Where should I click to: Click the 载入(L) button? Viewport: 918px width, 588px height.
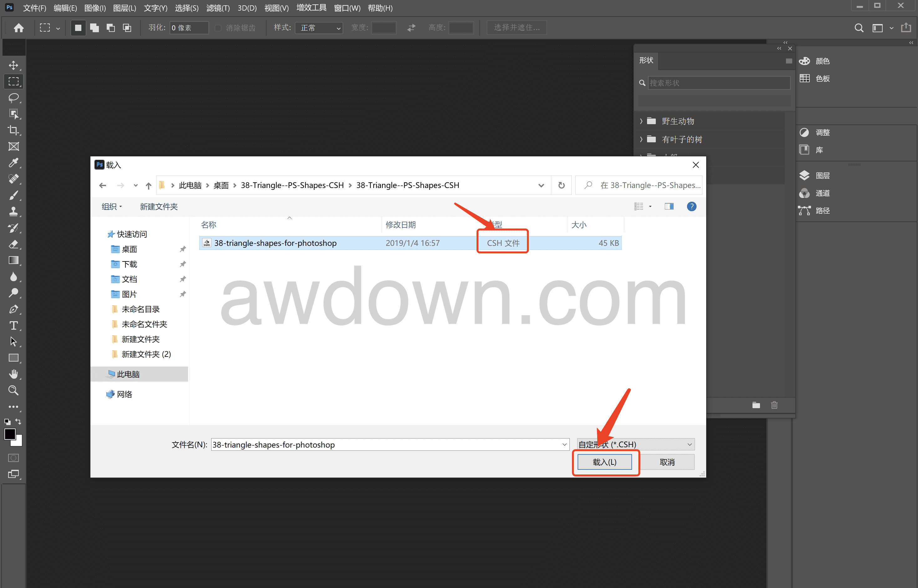tap(604, 462)
